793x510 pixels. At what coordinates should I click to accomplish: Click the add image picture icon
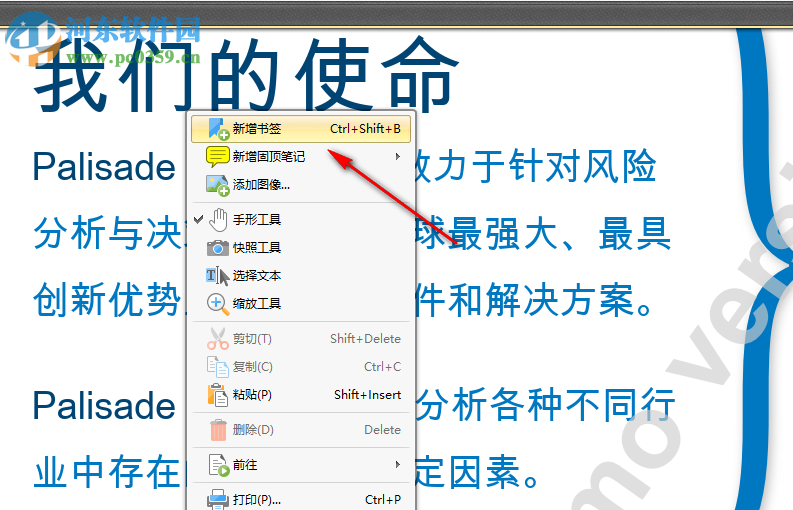click(218, 185)
